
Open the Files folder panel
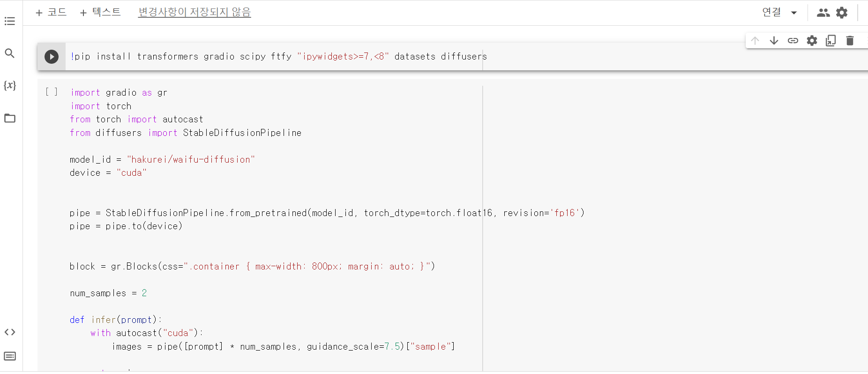(x=10, y=118)
